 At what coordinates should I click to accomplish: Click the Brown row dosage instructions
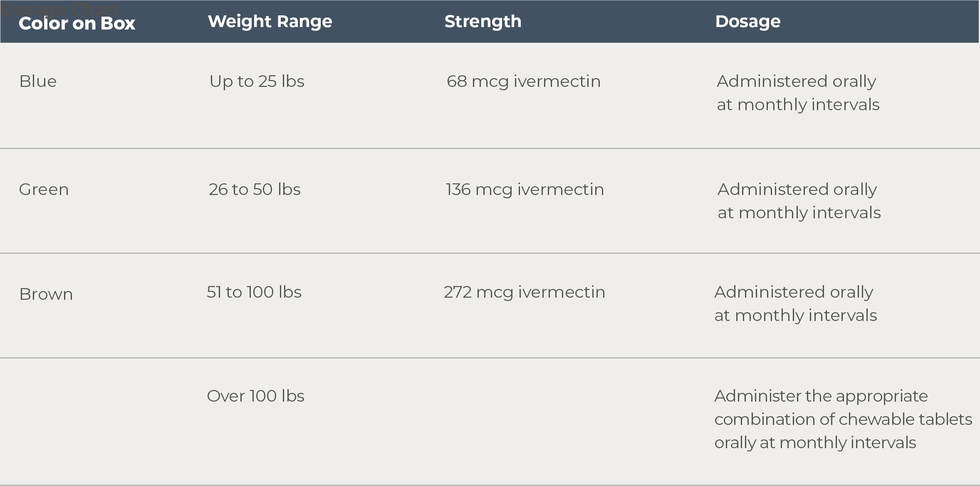(x=796, y=303)
